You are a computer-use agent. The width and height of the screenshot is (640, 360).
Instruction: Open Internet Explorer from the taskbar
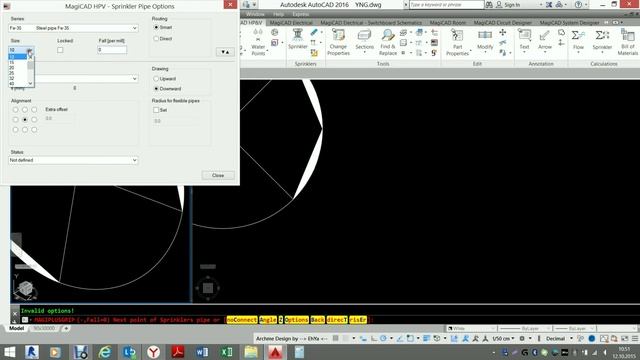105,352
